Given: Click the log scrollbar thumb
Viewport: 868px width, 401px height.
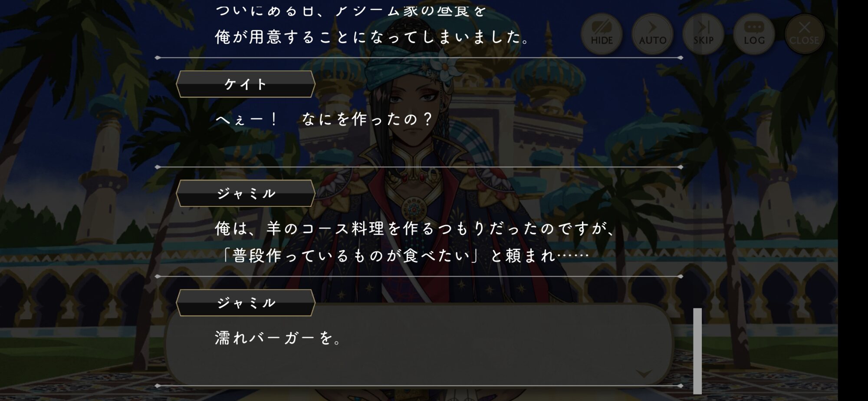Looking at the screenshot, I should tap(697, 351).
